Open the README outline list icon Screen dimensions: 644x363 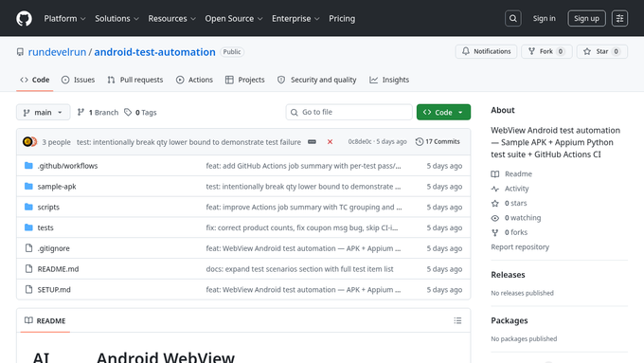(457, 320)
